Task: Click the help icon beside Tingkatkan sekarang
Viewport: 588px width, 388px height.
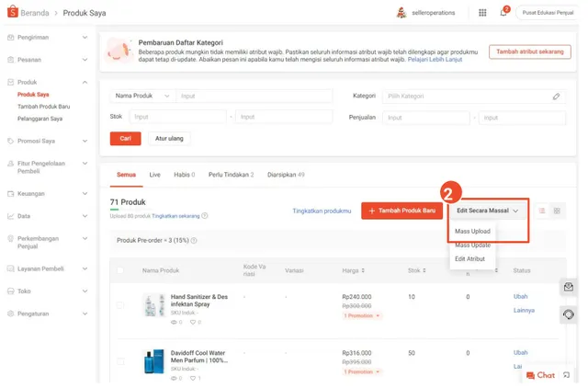Action: click(205, 216)
